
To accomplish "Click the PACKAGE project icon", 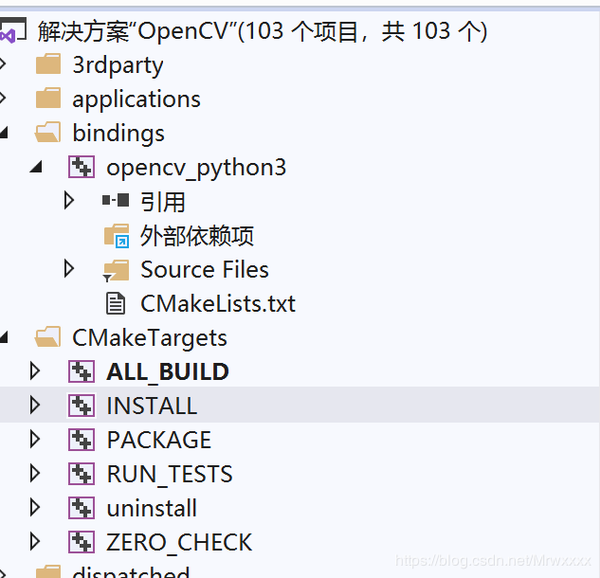I will point(82,439).
